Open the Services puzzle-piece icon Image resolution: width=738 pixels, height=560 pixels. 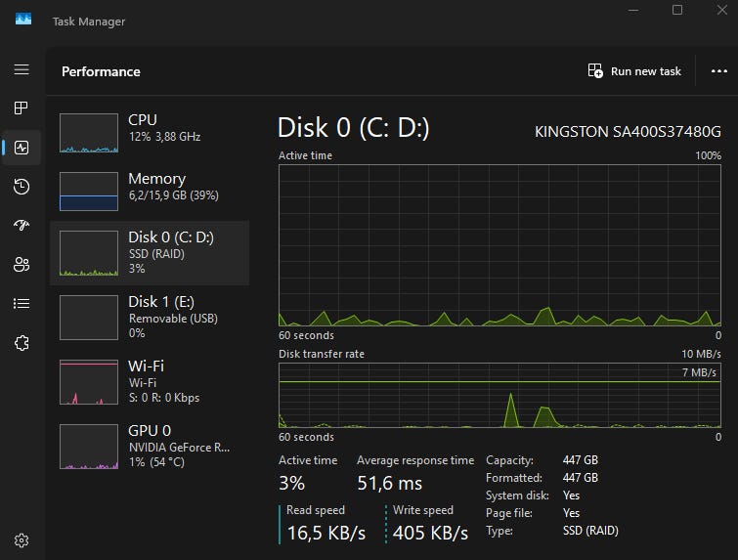pyautogui.click(x=22, y=343)
